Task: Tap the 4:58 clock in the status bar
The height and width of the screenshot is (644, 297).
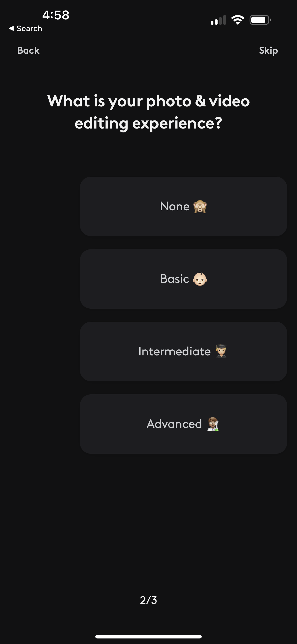Action: point(56,15)
